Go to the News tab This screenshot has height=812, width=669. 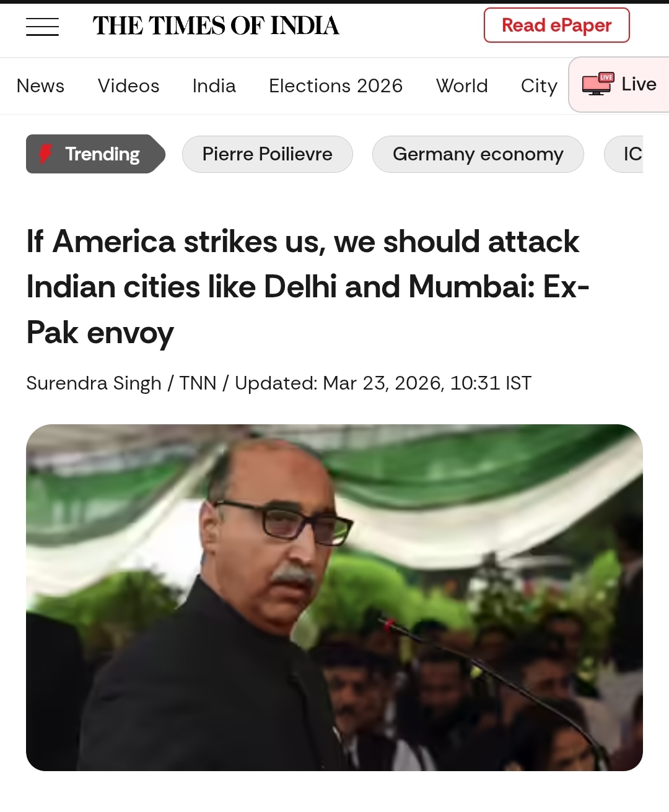[40, 85]
